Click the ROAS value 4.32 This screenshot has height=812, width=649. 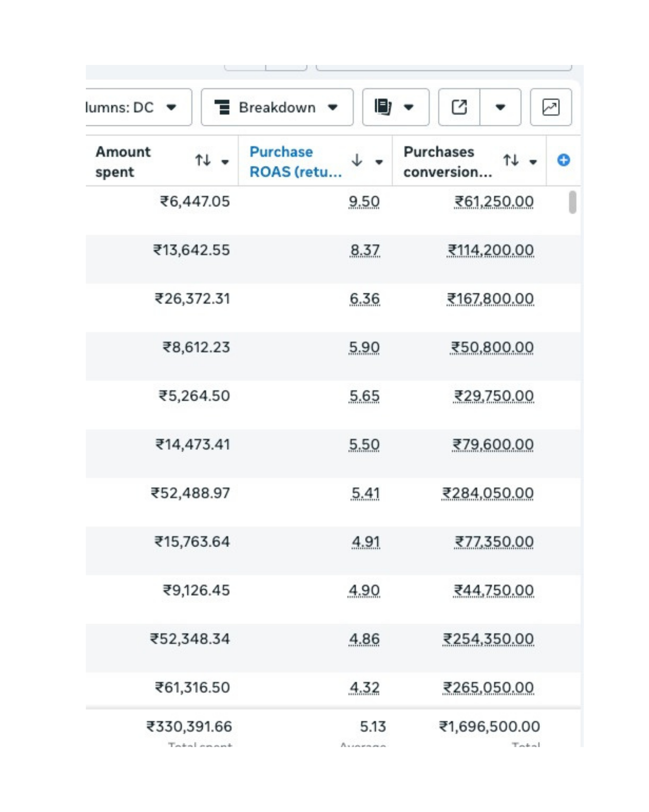coord(364,687)
